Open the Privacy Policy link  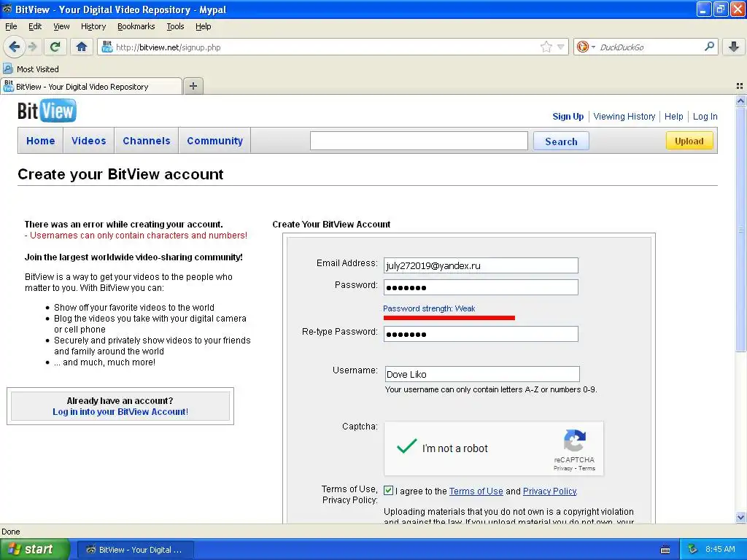click(550, 491)
